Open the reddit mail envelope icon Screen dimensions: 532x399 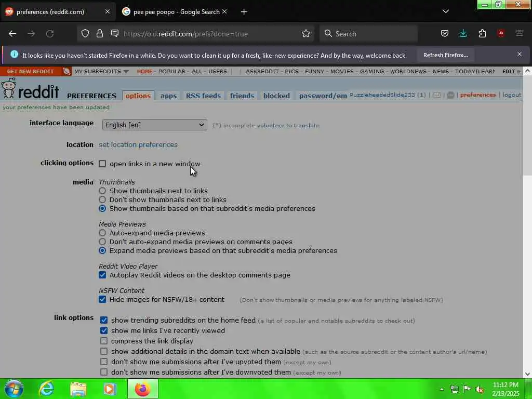[436, 95]
